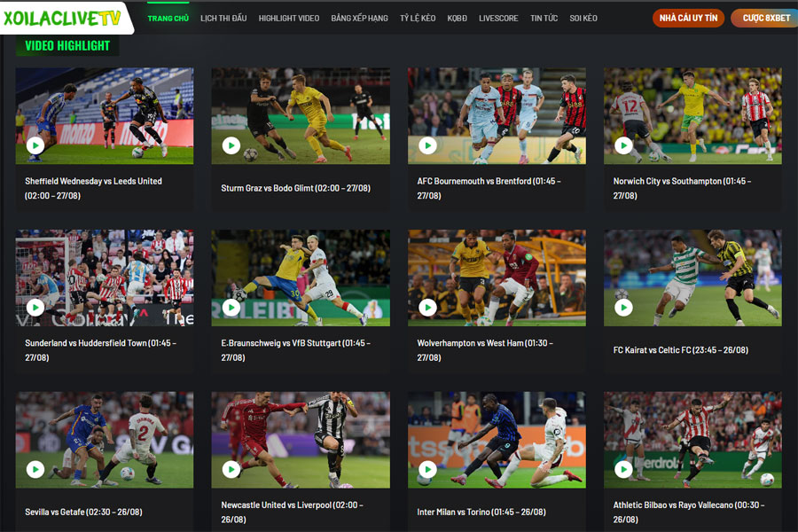Open E.Braunschweig vs VfB Stuttgart thumbnail
Image resolution: width=798 pixels, height=532 pixels.
click(x=300, y=277)
